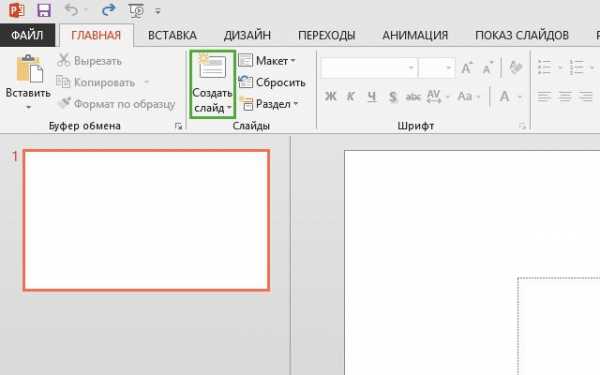The width and height of the screenshot is (600, 375).
Task: Select slide 1 thumbnail
Action: click(147, 220)
